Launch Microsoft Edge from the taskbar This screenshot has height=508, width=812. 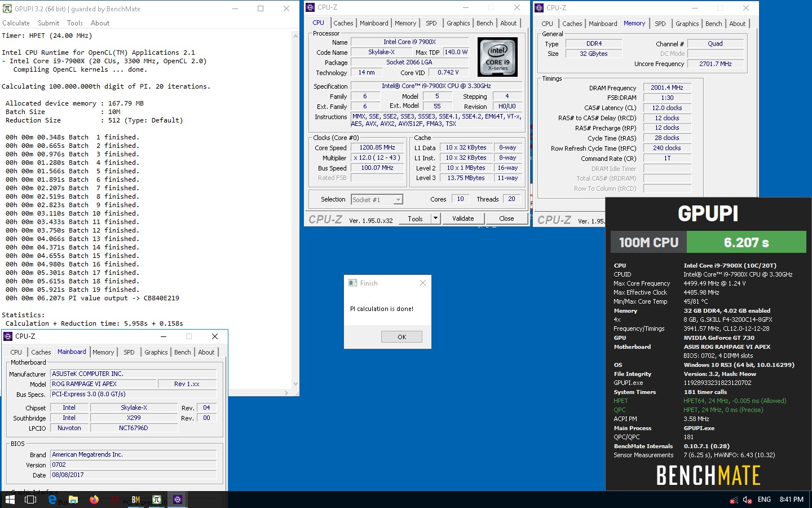52,500
